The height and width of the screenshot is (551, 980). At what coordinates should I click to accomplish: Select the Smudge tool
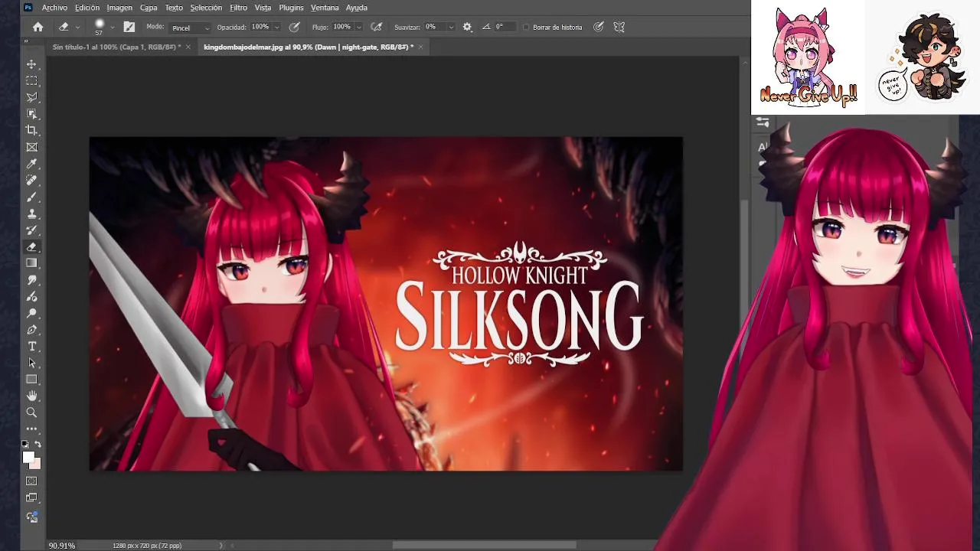tap(31, 280)
